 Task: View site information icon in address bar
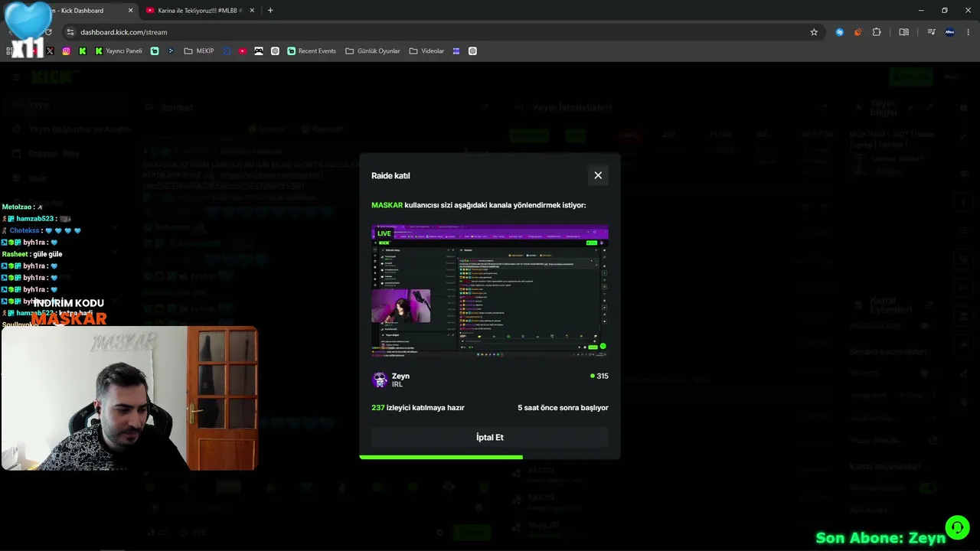[x=70, y=32]
